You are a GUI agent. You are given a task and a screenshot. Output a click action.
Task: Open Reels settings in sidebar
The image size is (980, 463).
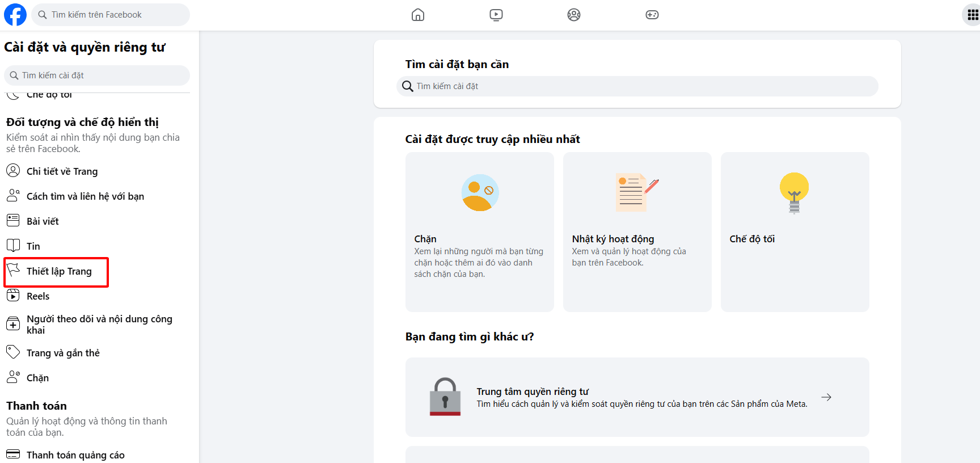tap(38, 296)
